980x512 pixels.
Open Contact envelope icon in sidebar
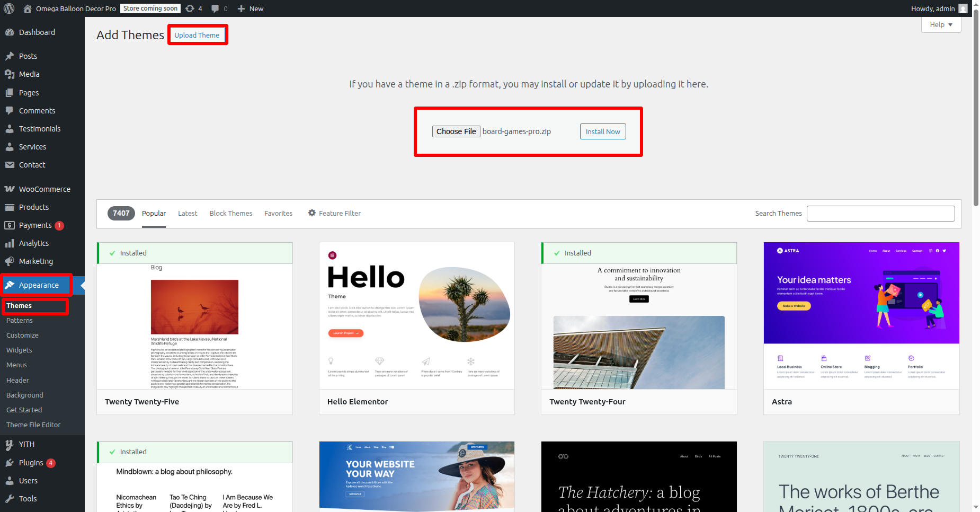point(10,165)
